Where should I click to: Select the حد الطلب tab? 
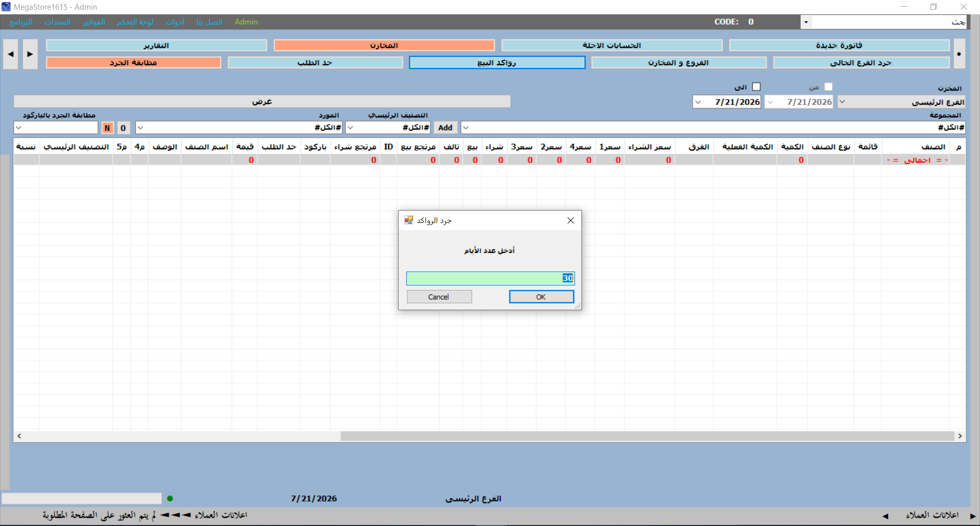coord(315,62)
